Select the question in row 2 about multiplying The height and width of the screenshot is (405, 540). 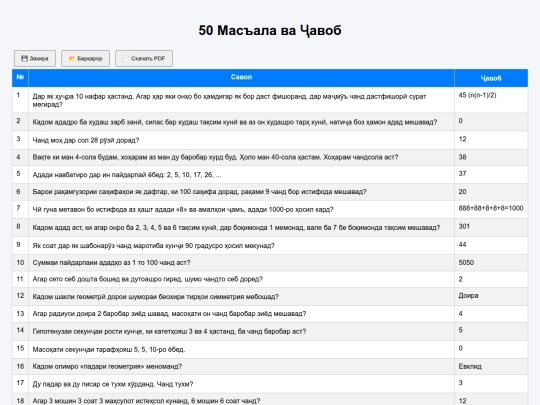241,122
